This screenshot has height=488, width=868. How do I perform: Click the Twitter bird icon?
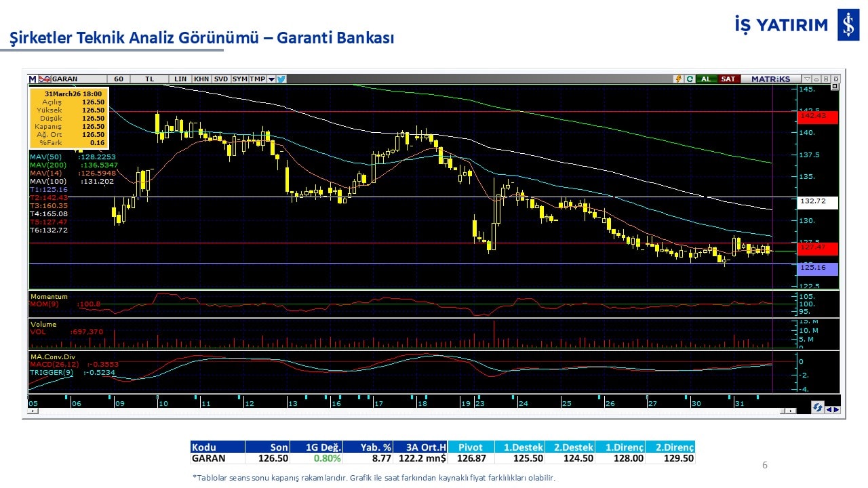(x=281, y=79)
